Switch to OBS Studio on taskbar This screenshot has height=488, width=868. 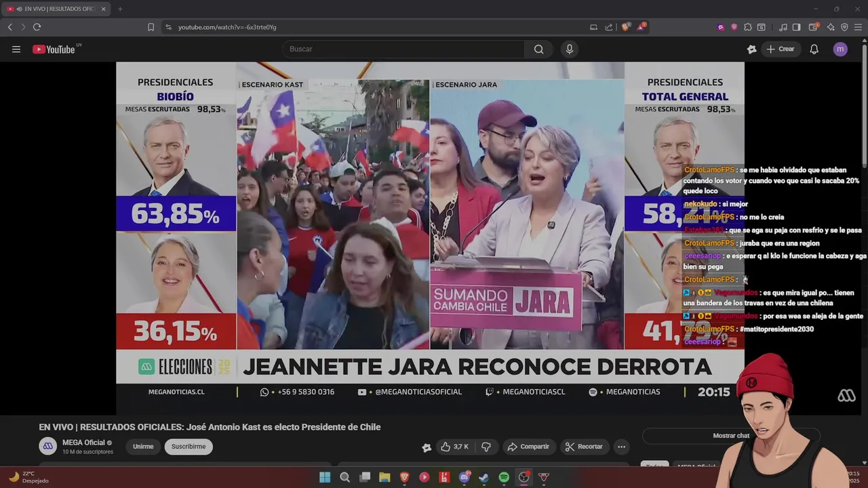coord(524,477)
